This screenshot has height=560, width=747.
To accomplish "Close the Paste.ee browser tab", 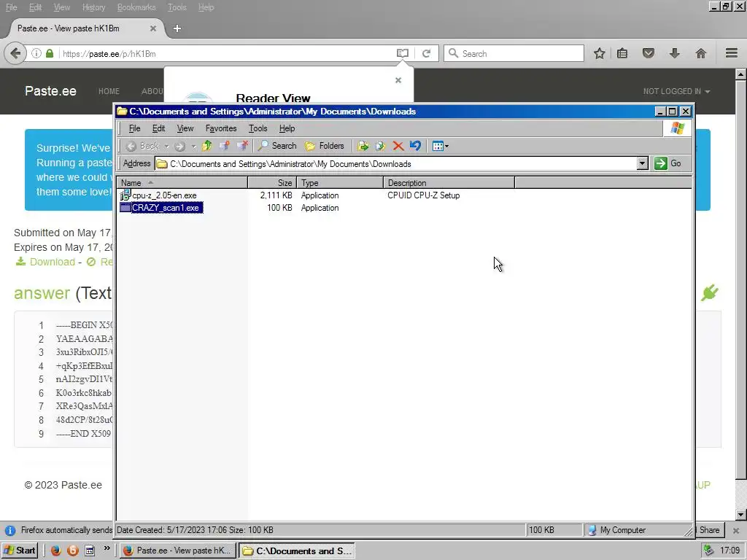I will click(153, 28).
